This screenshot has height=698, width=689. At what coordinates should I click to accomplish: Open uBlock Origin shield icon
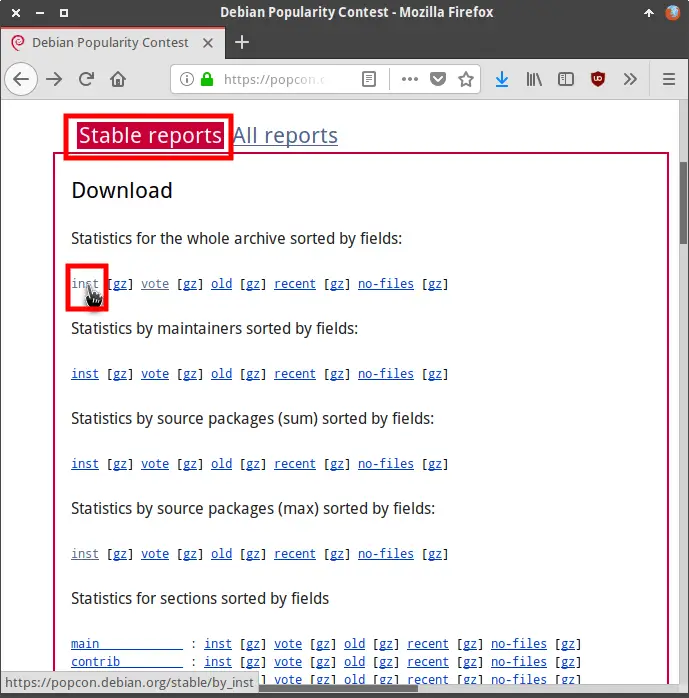[597, 80]
